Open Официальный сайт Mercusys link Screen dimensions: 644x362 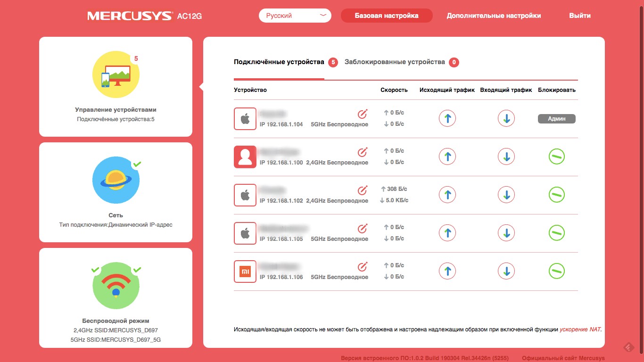563,358
